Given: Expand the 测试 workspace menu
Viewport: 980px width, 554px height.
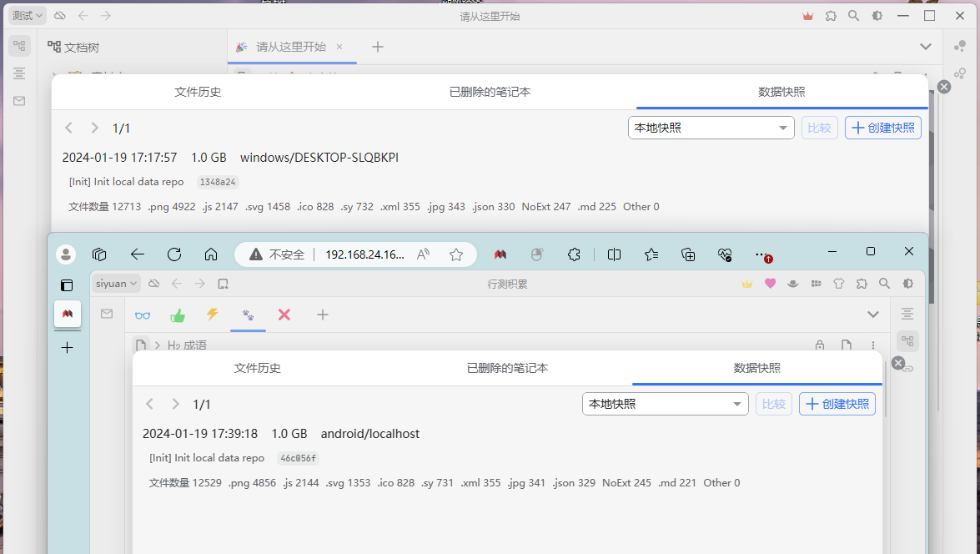Looking at the screenshot, I should tap(27, 16).
